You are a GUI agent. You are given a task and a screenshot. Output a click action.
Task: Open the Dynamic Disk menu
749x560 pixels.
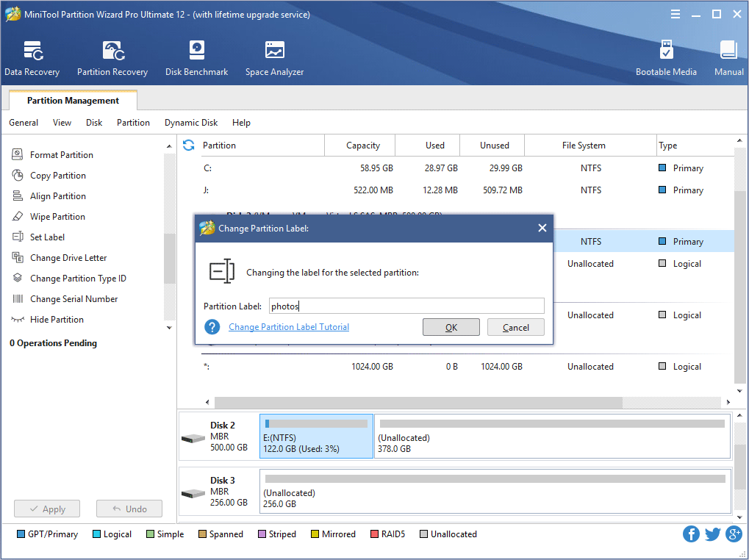pos(190,123)
